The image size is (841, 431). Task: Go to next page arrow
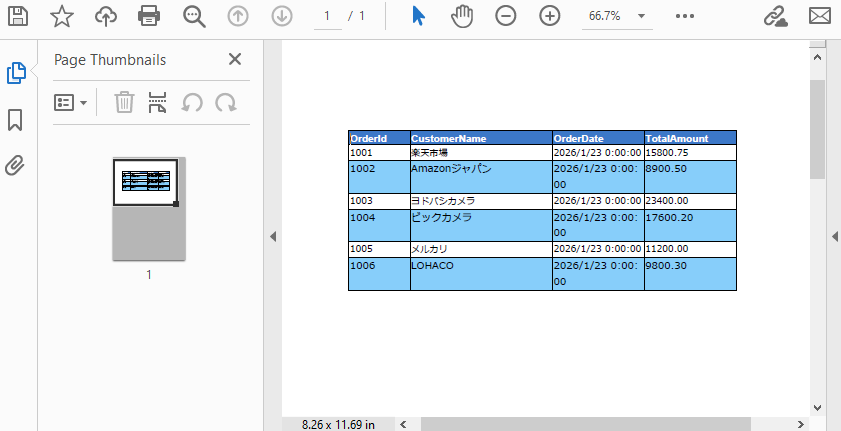(282, 16)
